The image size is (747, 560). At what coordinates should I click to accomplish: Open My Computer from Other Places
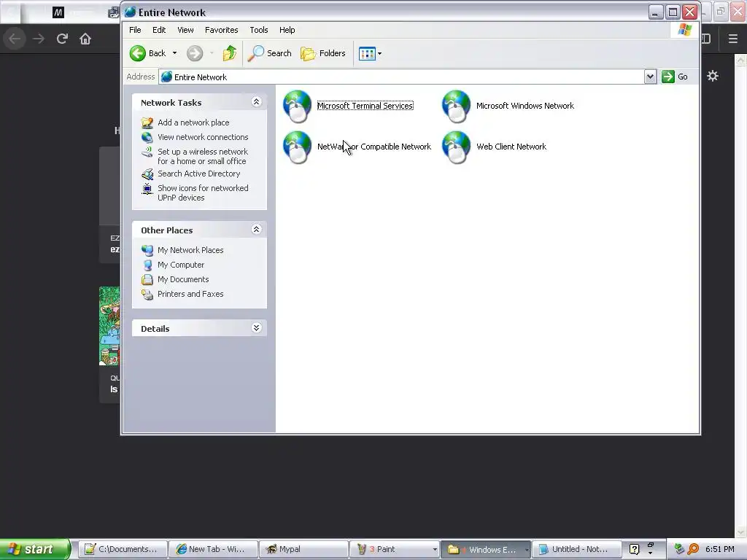pos(181,265)
